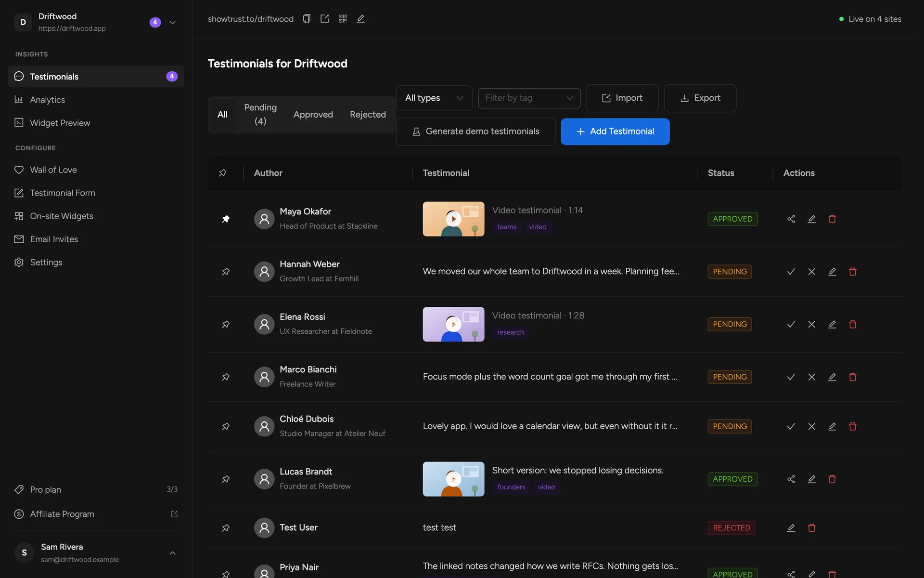Open showtrust link in new tab icon
Screen dimensions: 924x578
pyautogui.click(x=325, y=19)
